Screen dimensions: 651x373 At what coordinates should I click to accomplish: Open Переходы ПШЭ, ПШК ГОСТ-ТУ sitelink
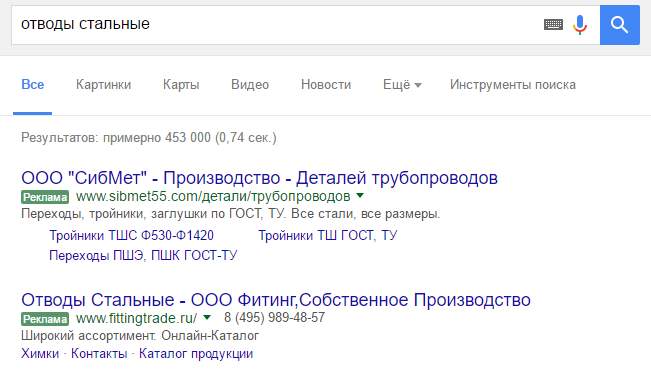[x=143, y=255]
